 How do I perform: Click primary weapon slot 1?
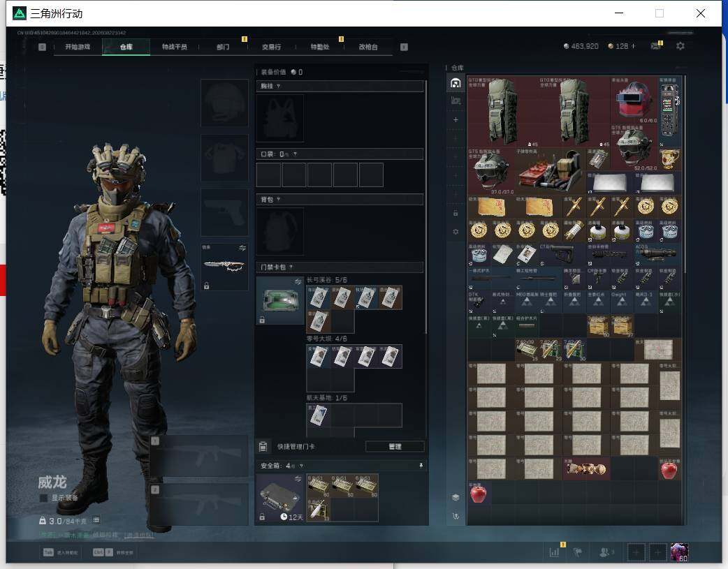(x=199, y=456)
